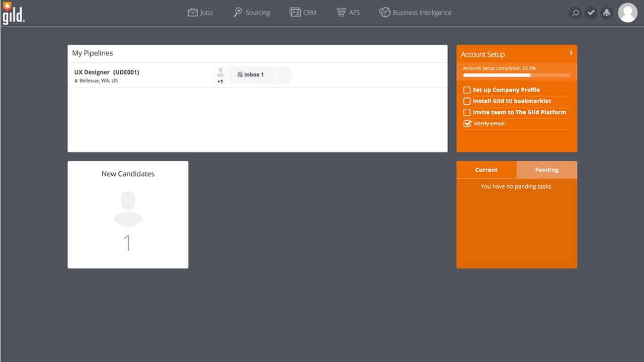This screenshot has height=362, width=644.
Task: Click the New Candidates person silhouette
Action: pos(128,208)
